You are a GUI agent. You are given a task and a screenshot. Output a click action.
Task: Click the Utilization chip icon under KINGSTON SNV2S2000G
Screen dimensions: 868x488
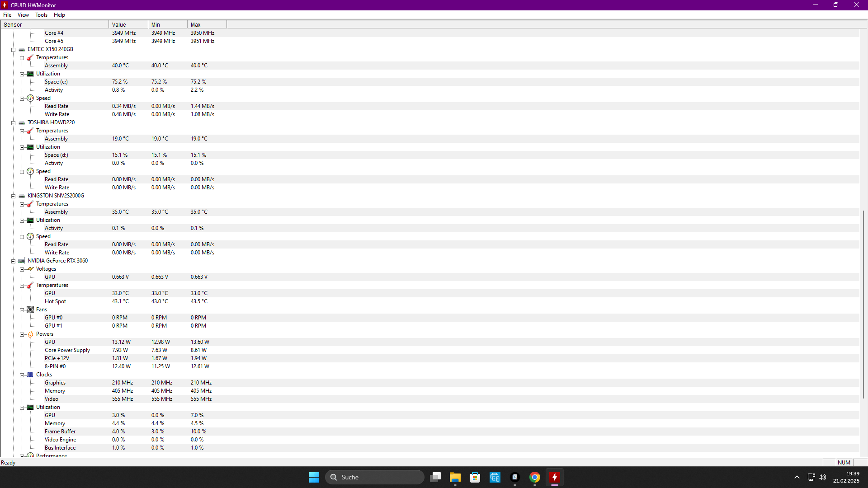[x=30, y=220]
